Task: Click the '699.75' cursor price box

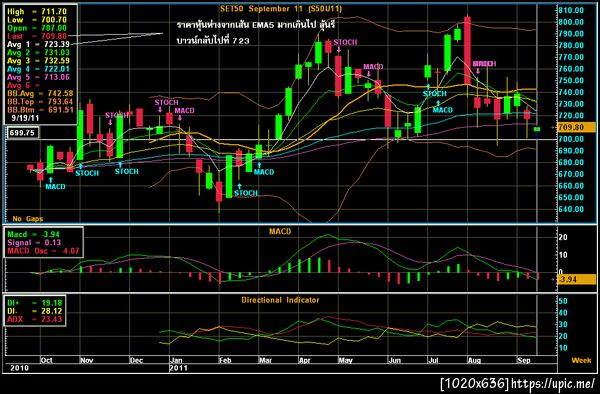Action: 22,133
